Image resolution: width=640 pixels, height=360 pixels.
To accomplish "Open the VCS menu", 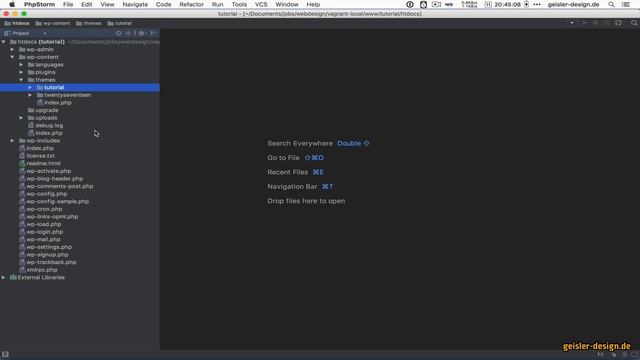I will point(261,4).
